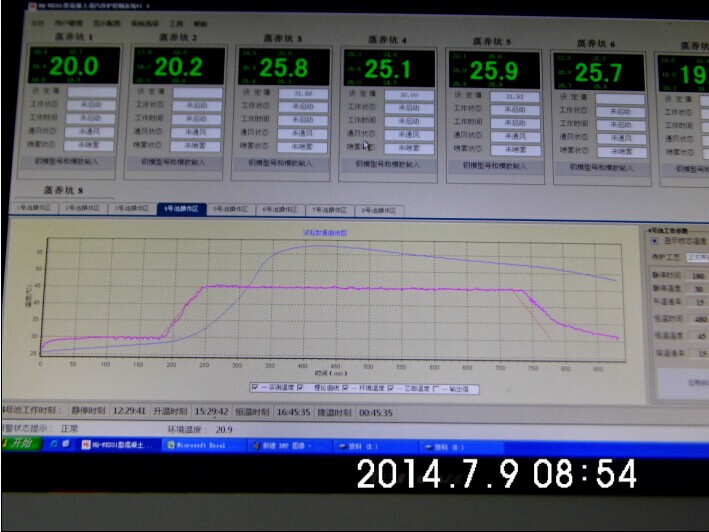Switch to the 5号池操作区 tab
709x532 pixels.
pos(228,210)
